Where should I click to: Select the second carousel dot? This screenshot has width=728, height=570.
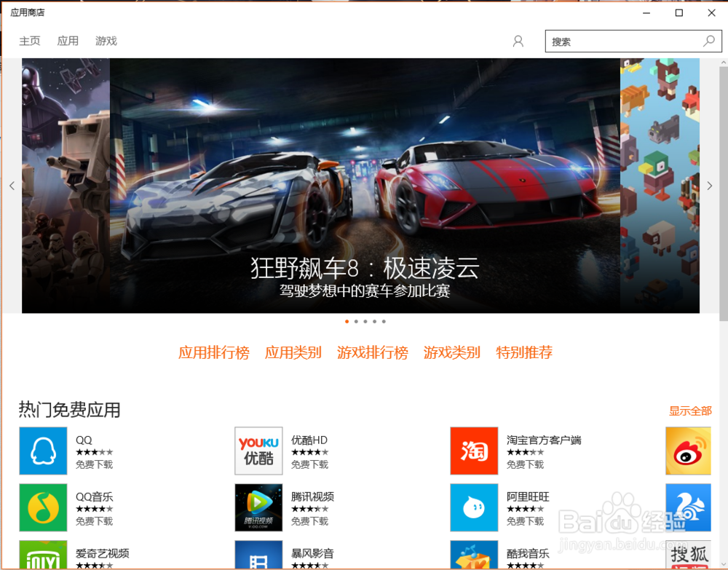coord(356,321)
